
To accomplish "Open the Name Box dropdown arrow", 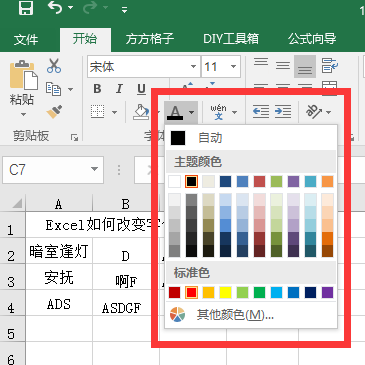I will [x=94, y=169].
